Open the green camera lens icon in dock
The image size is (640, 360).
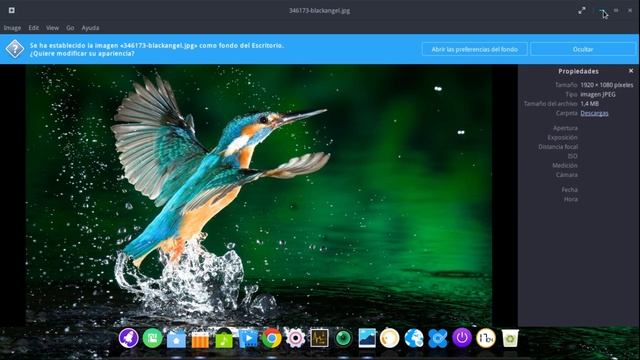click(x=343, y=338)
